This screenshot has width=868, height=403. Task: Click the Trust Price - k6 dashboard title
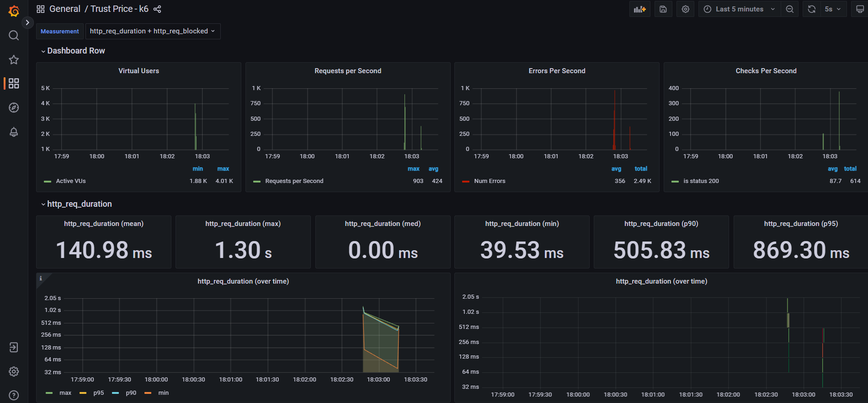(x=119, y=9)
